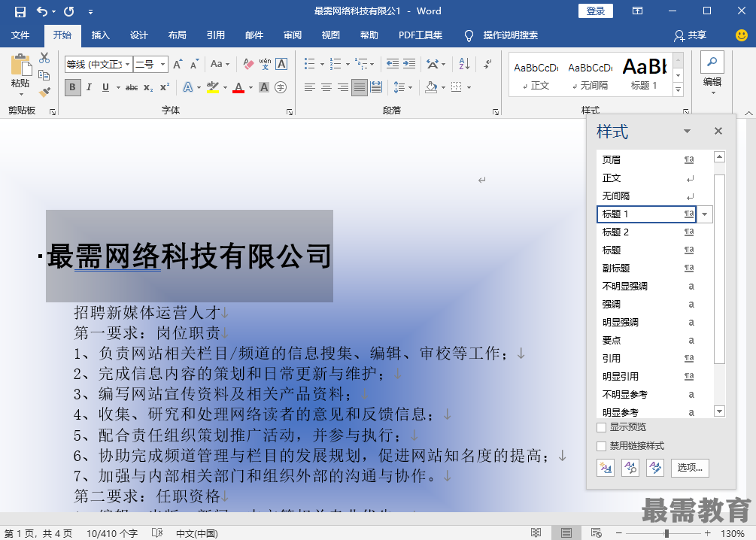Image resolution: width=756 pixels, height=540 pixels.
Task: Apply character shading icon
Action: (x=264, y=87)
